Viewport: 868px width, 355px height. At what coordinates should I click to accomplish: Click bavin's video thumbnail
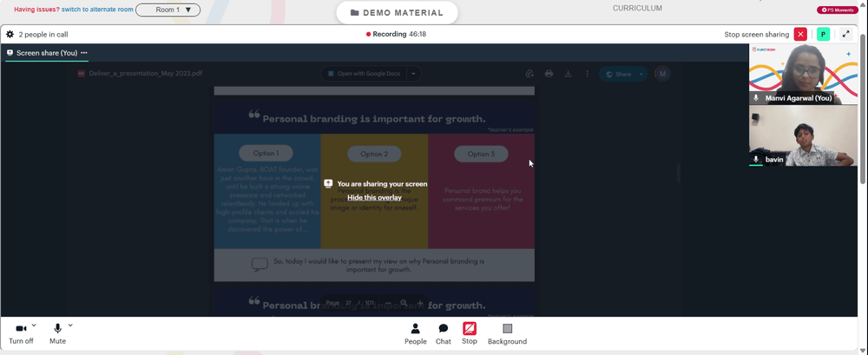click(803, 135)
